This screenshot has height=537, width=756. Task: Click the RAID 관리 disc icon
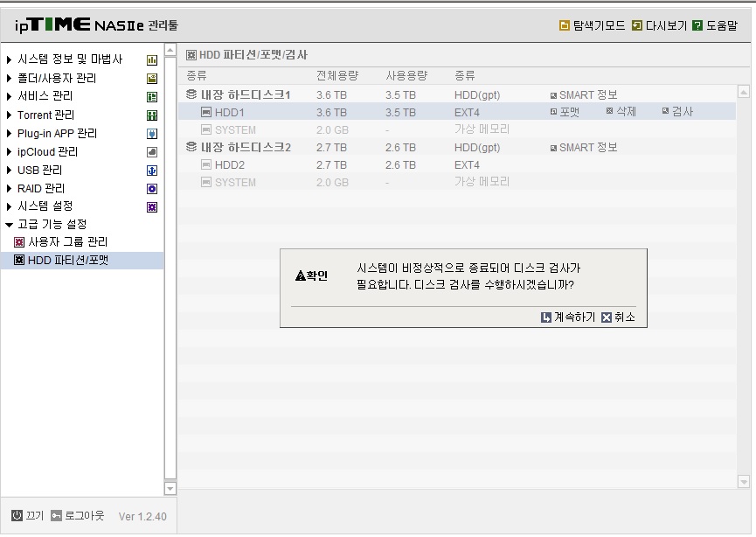[x=152, y=189]
